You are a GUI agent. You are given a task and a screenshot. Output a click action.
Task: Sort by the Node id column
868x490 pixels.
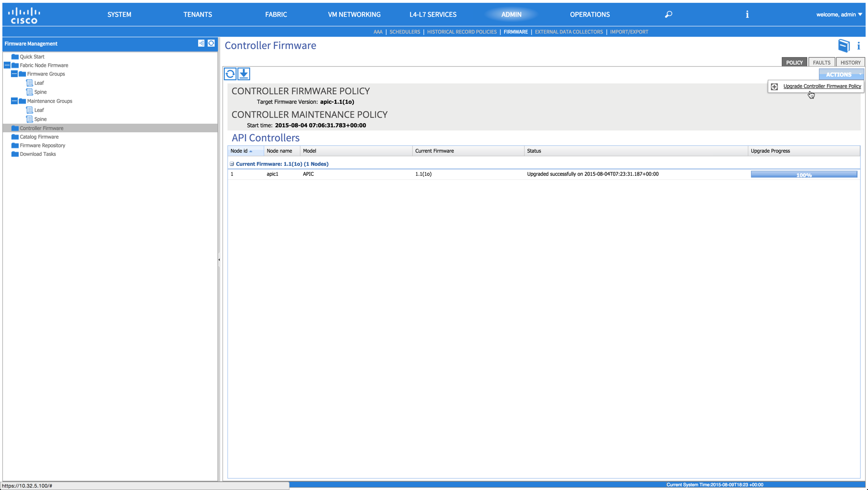point(245,151)
